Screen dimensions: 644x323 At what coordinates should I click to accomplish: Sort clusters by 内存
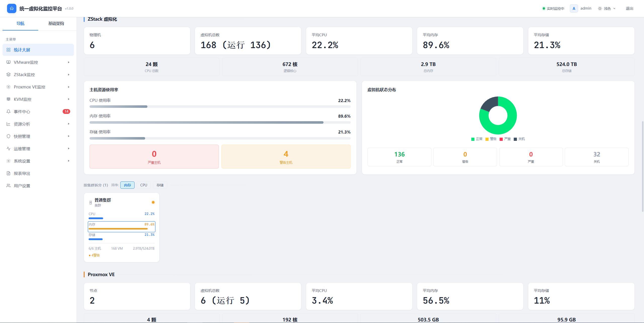(x=127, y=185)
